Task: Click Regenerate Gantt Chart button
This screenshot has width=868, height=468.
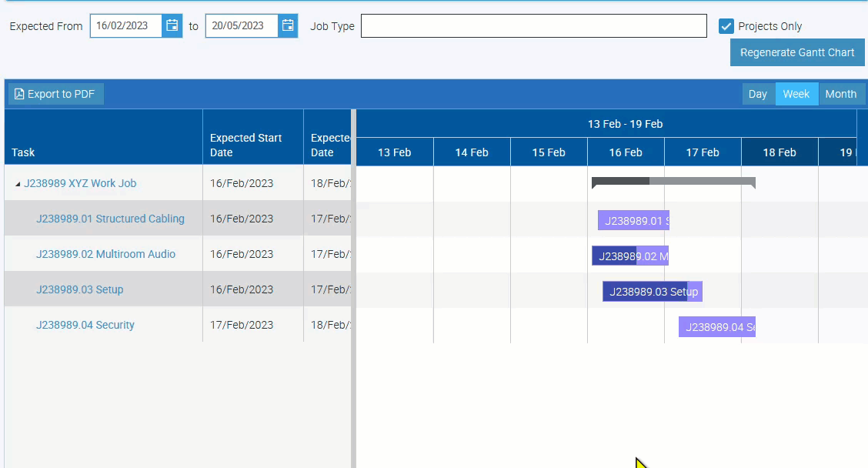Action: 797,52
